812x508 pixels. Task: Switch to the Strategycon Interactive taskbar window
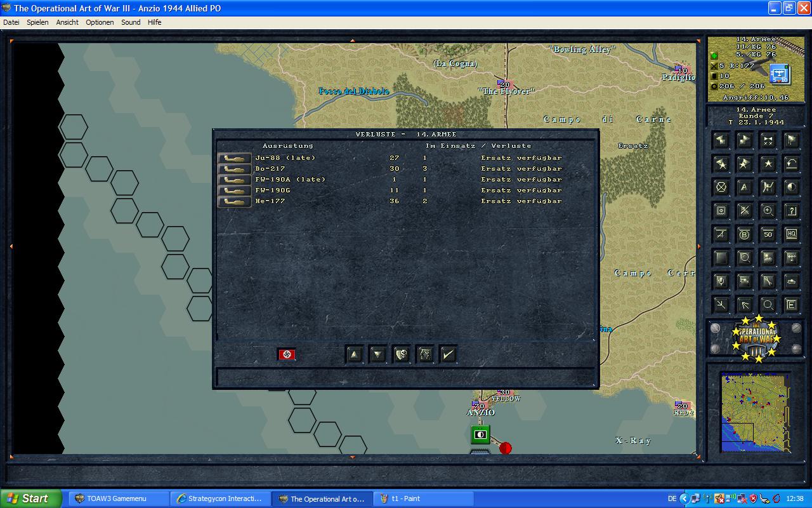(220, 498)
